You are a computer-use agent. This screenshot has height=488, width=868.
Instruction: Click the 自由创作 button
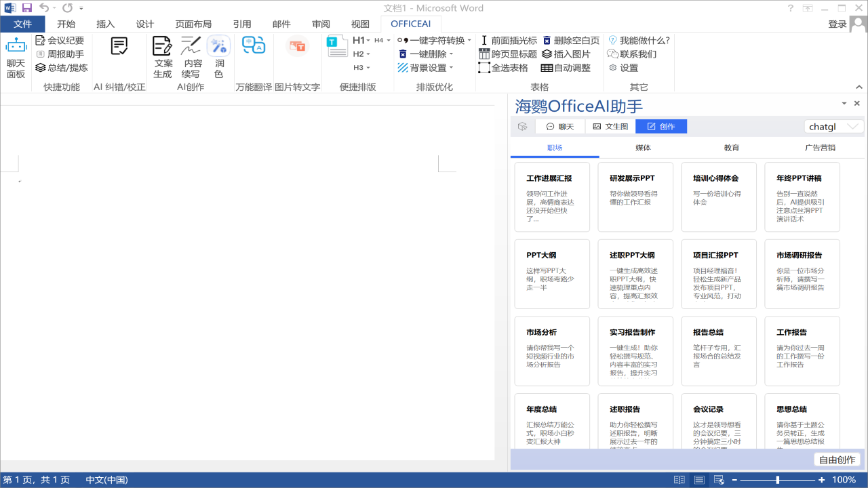[837, 459]
